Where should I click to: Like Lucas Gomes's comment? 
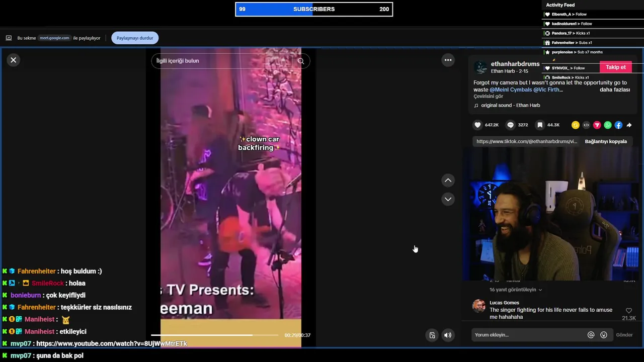click(628, 311)
